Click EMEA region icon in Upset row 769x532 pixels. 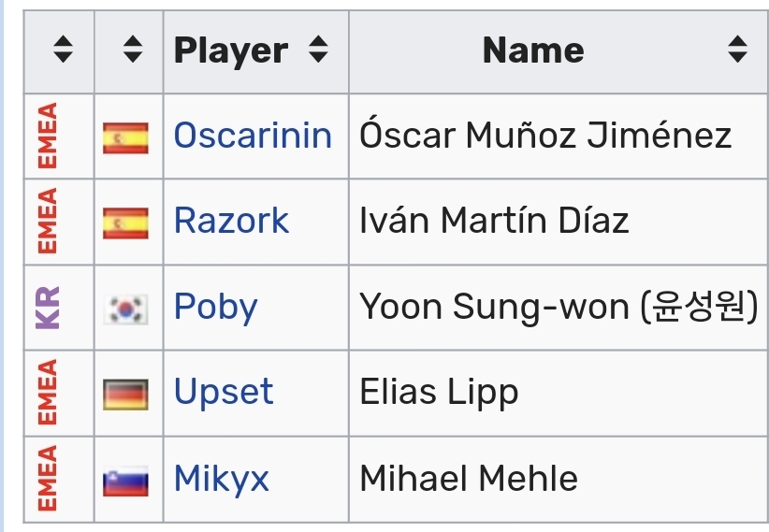point(48,393)
